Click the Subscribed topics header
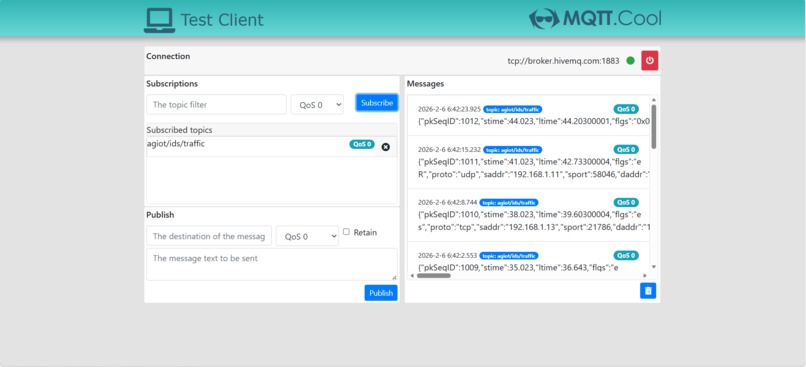Screen dimensions: 806x367 (179, 130)
